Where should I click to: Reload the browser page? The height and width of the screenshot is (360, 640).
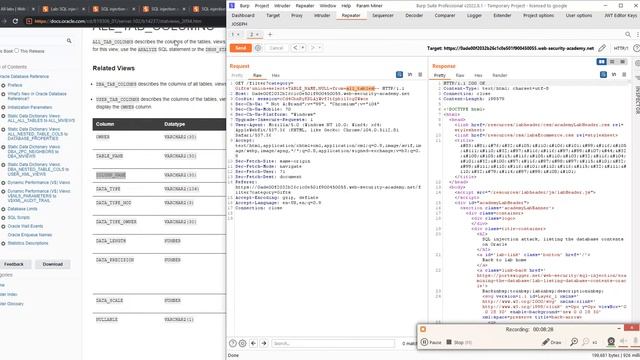(x=15, y=21)
